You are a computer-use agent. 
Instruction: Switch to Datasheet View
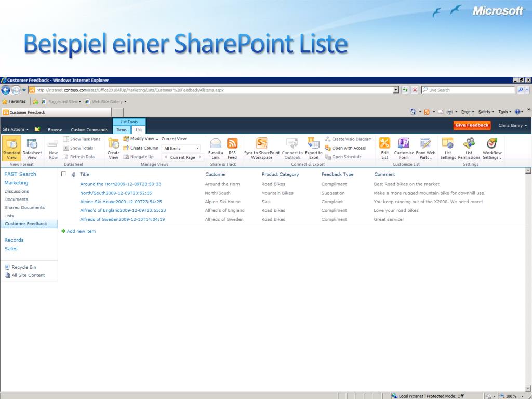tap(32, 148)
